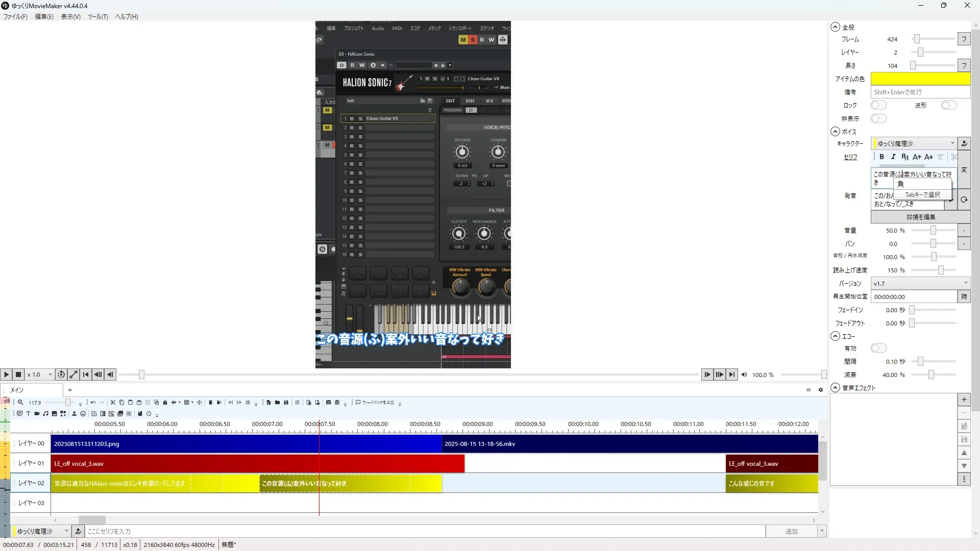Open the ツール(T) menu
Screen dimensions: 980x551
[97, 17]
